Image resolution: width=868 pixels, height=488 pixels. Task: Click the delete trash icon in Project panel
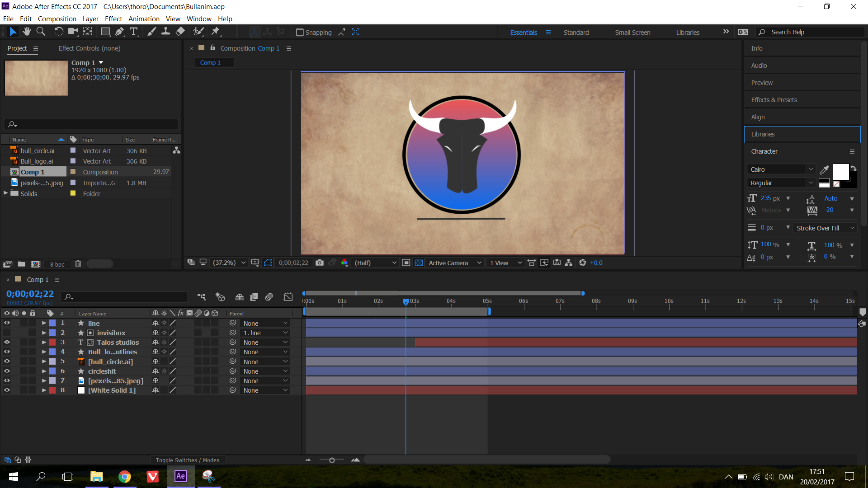click(x=78, y=264)
